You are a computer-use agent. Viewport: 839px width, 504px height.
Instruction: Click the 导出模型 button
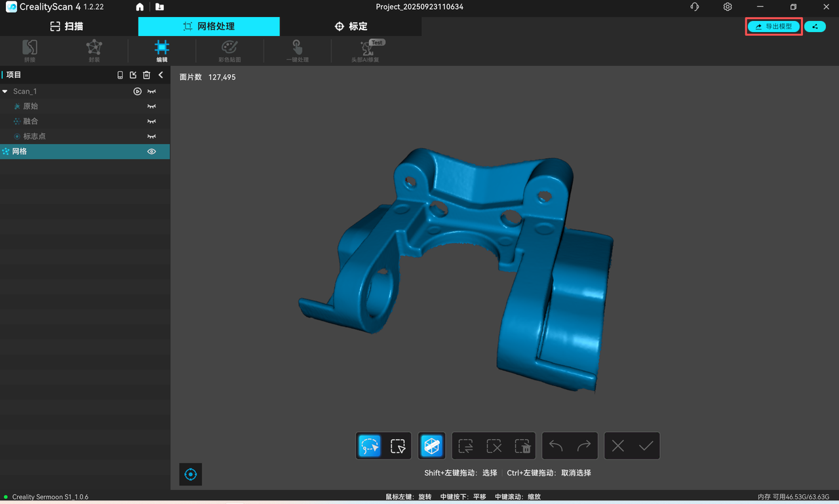773,27
